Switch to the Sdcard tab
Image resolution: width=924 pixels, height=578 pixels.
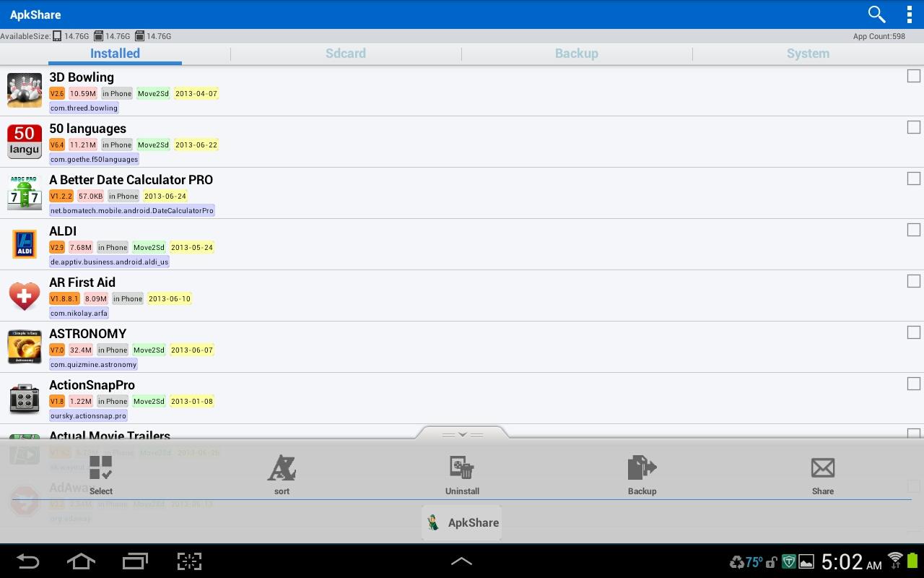coord(346,53)
